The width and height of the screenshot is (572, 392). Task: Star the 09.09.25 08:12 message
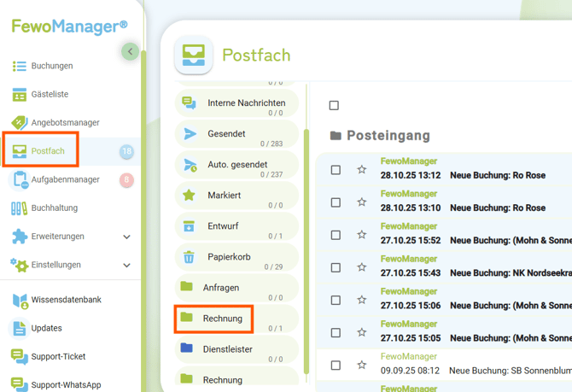(x=361, y=365)
